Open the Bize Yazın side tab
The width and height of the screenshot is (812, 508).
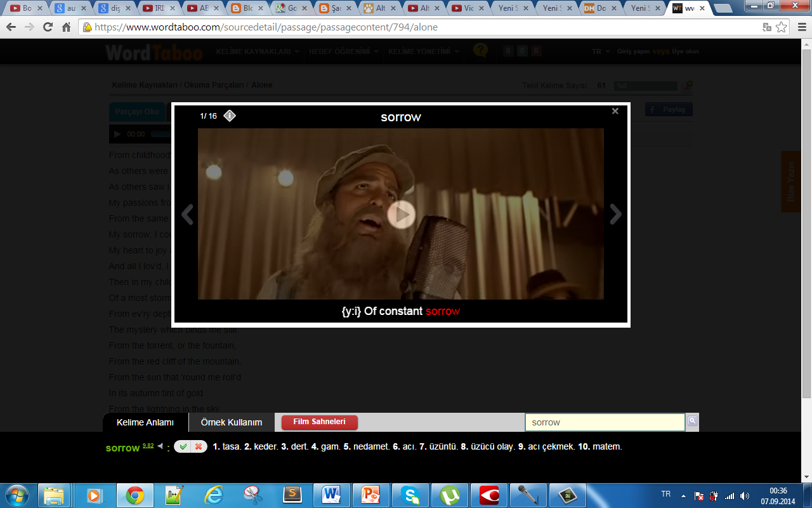(x=790, y=182)
